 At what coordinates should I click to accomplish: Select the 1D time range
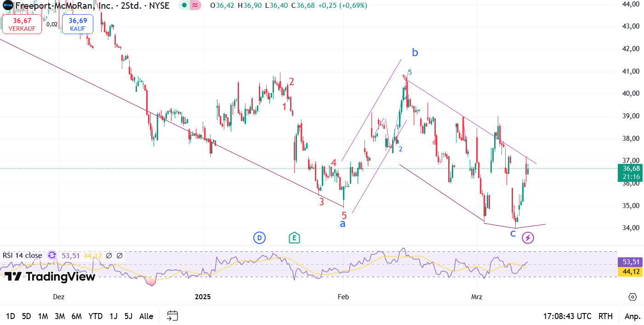click(x=10, y=316)
